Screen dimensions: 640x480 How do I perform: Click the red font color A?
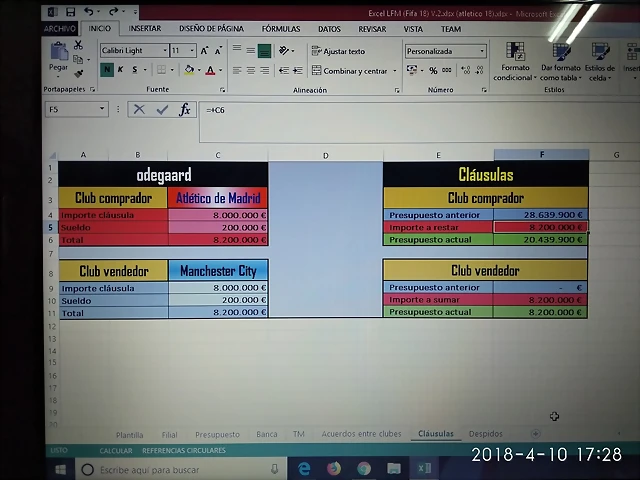pos(210,70)
